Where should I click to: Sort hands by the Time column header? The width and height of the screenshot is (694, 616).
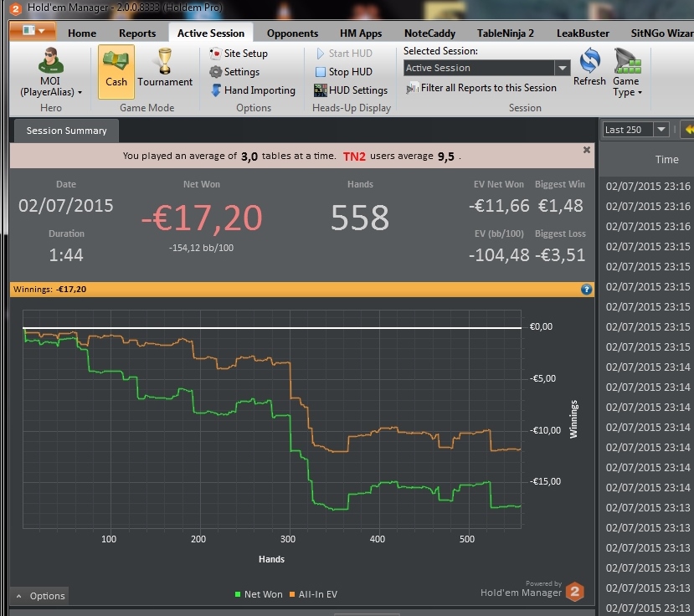coord(666,160)
